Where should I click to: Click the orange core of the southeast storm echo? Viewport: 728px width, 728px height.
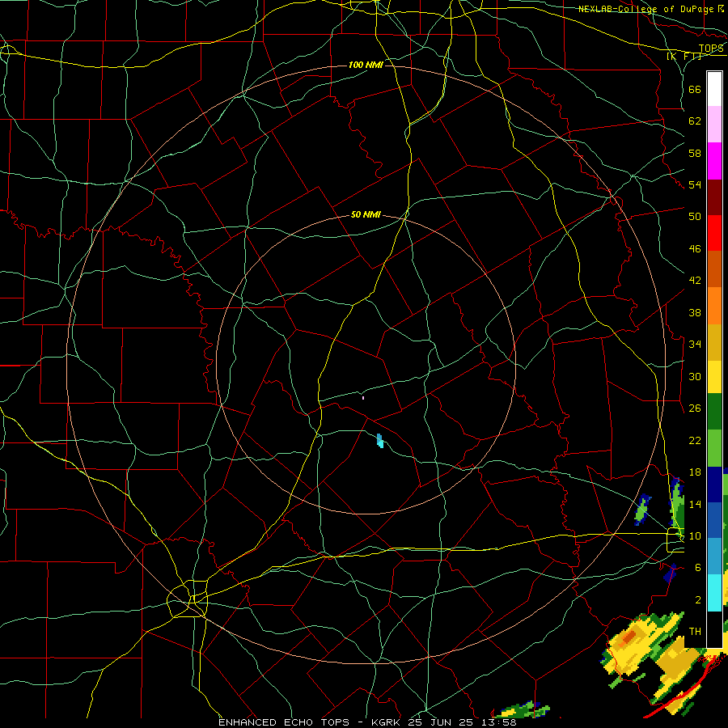point(629,637)
